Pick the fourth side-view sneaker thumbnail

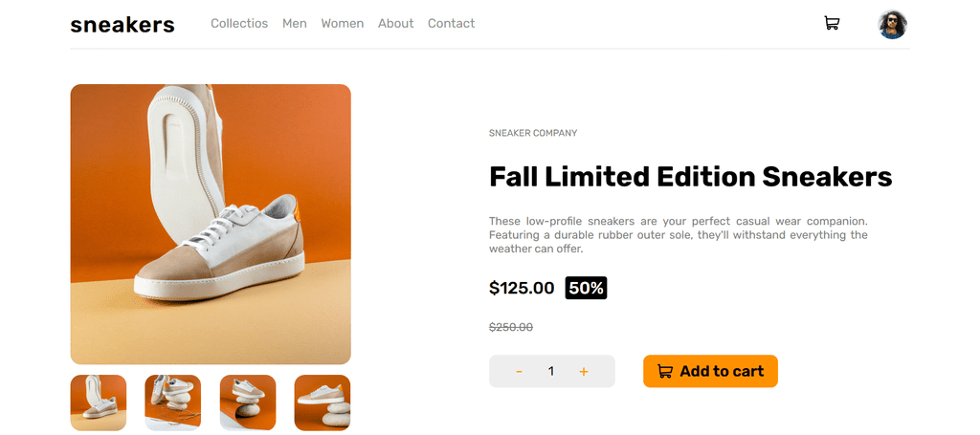pos(323,402)
